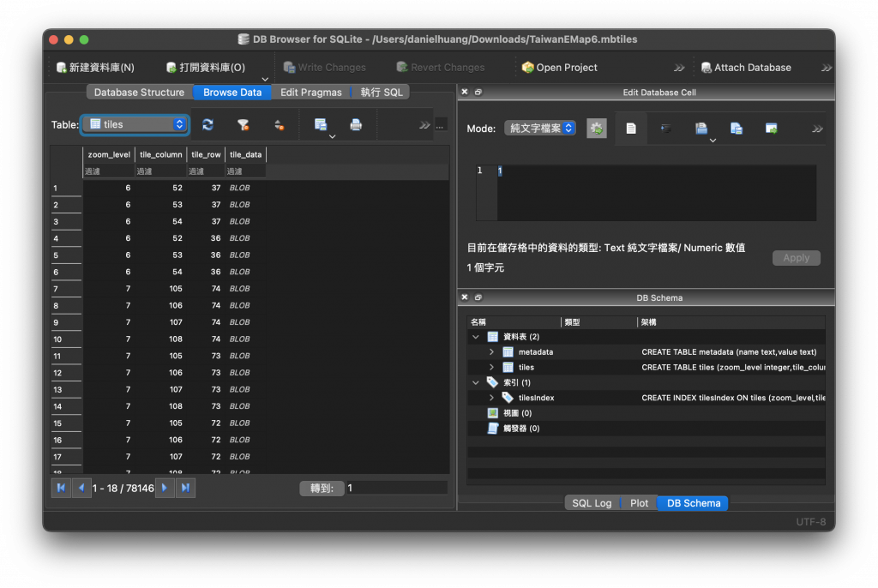Click the row number input next to 轉到
Screen dimensions: 878x588
(x=396, y=488)
